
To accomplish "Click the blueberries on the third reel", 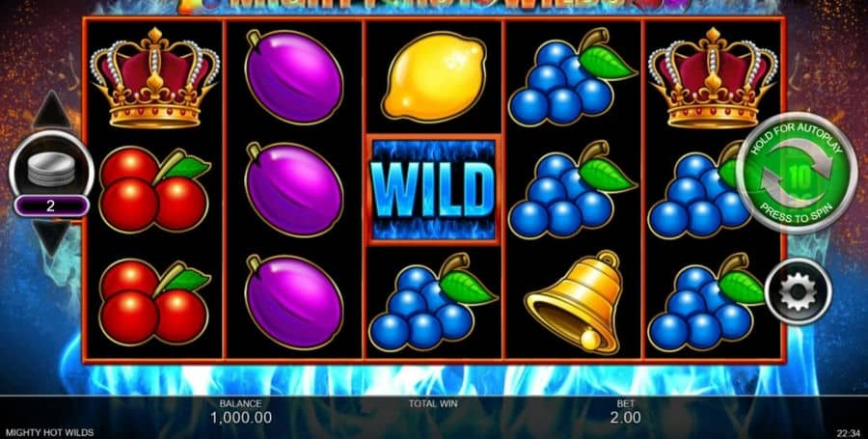I will tap(432, 302).
